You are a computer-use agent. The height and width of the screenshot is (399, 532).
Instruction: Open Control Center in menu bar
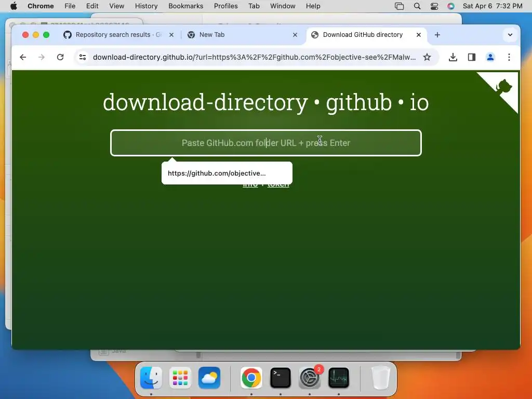tap(434, 6)
